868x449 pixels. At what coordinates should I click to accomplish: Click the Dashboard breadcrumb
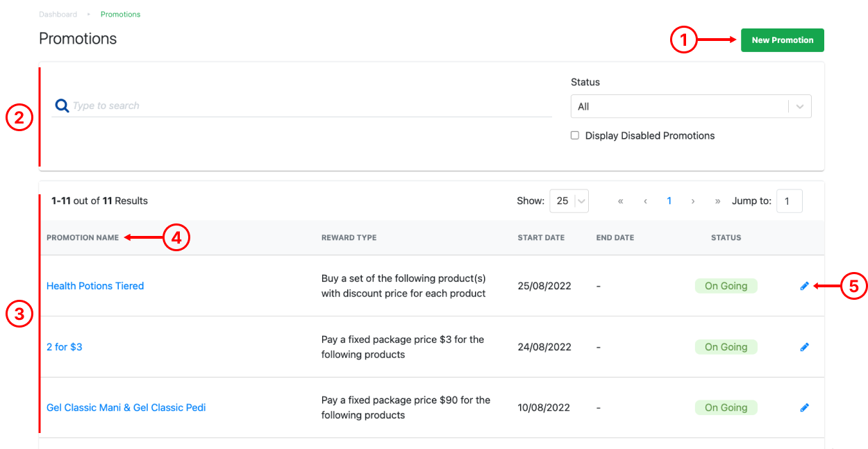point(58,15)
